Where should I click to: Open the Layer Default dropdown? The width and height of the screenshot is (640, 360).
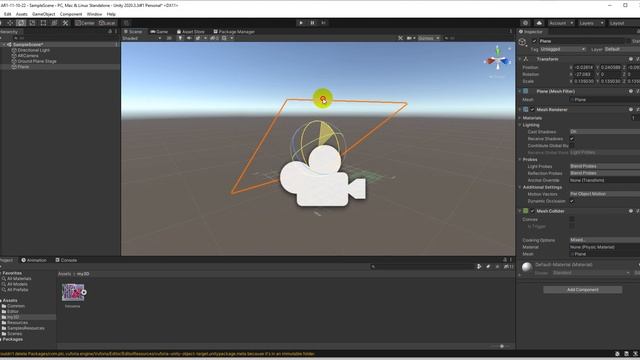622,49
